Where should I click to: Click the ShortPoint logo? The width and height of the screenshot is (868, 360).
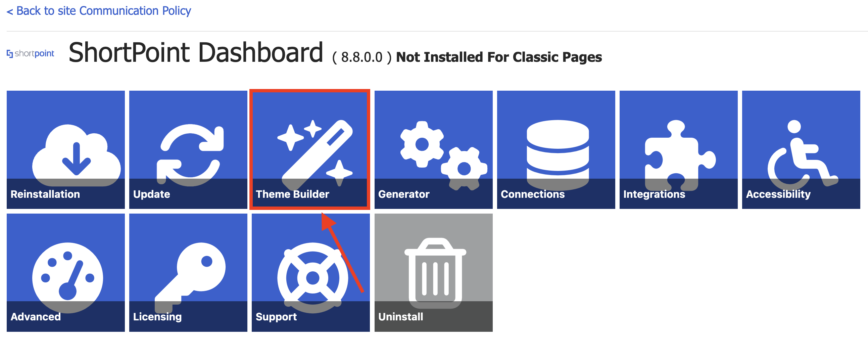coord(30,53)
